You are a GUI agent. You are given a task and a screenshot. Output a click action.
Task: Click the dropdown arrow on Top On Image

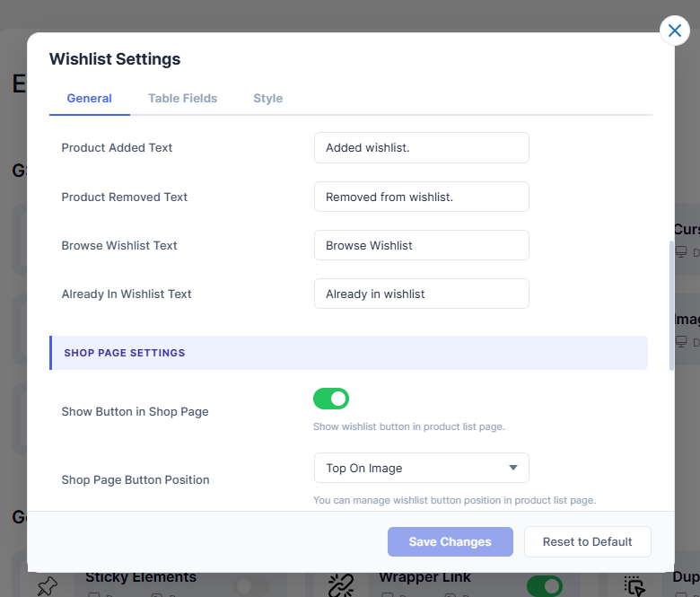(x=513, y=468)
